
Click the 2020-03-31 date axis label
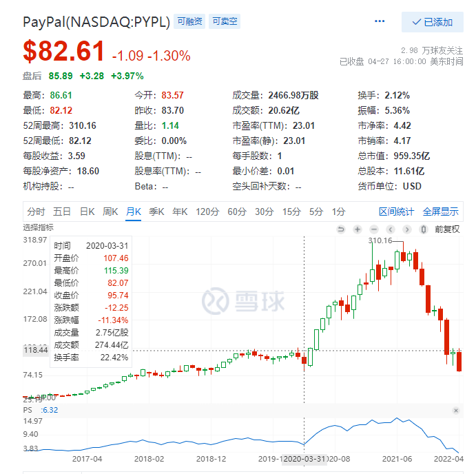coord(304,459)
